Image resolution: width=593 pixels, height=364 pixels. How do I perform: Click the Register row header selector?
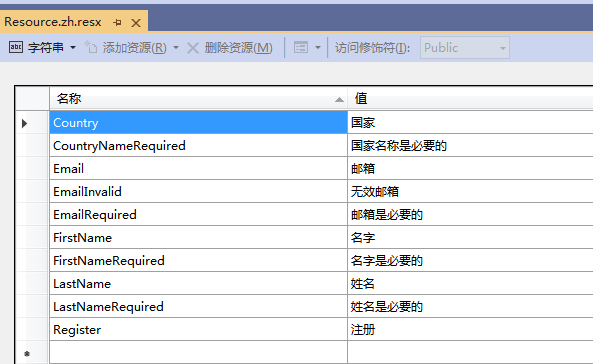tap(33, 330)
